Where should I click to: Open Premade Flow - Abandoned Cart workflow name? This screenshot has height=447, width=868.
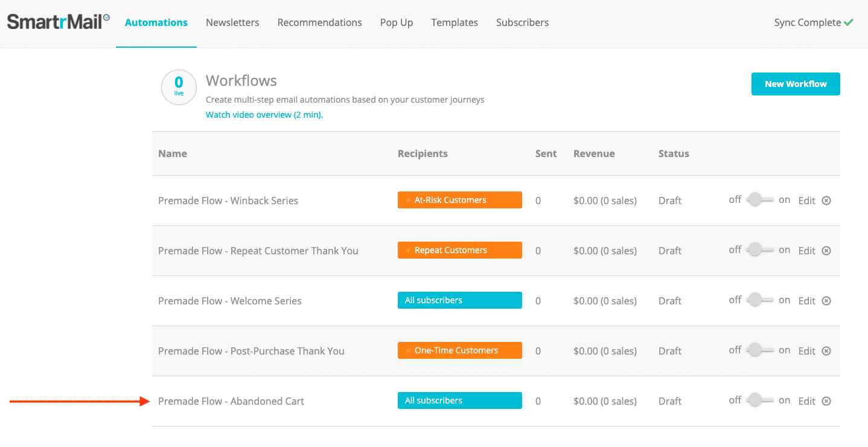pos(231,401)
